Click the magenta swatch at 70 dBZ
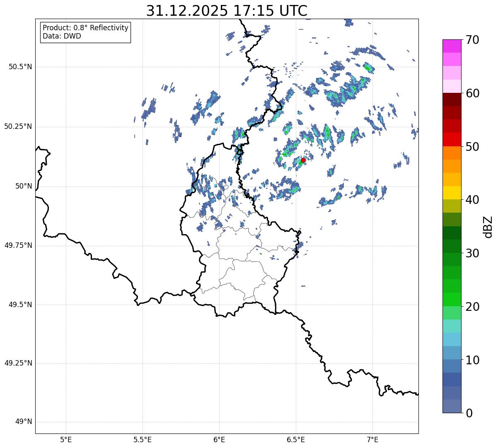The width and height of the screenshot is (498, 448). coord(452,46)
